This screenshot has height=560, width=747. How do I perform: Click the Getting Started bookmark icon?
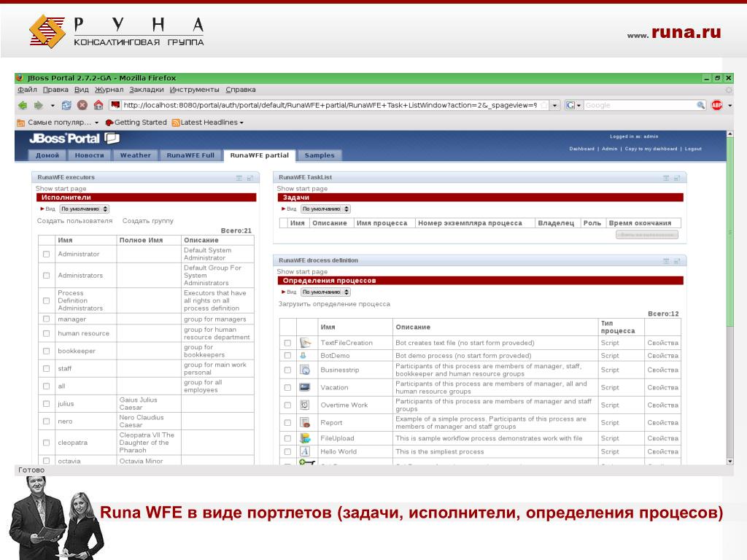pos(109,122)
